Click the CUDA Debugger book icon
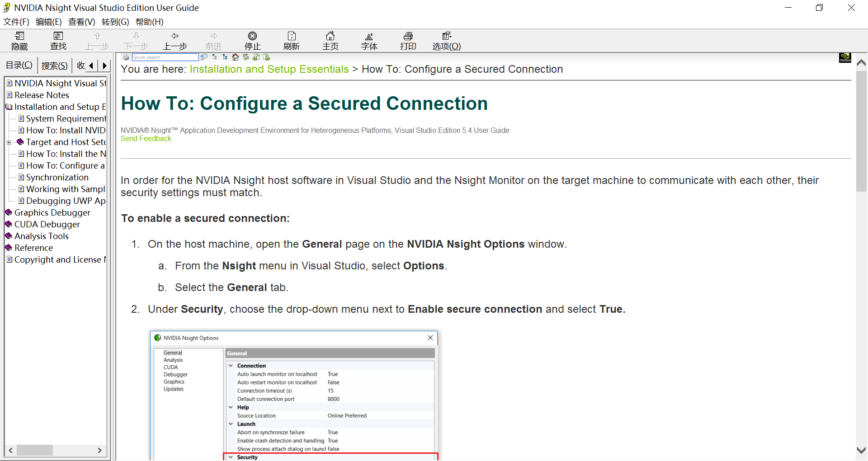Image resolution: width=868 pixels, height=461 pixels. pyautogui.click(x=9, y=224)
